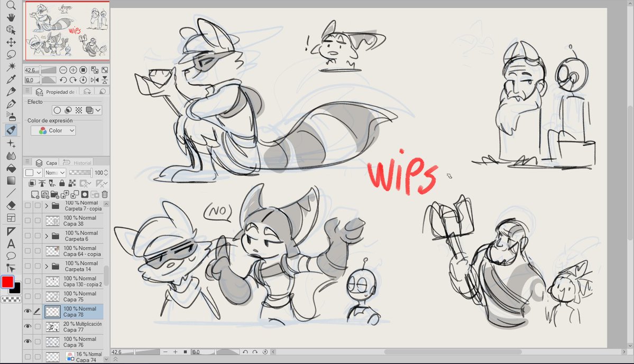
Task: Click Navigator zoom in plus button
Action: [x=73, y=70]
